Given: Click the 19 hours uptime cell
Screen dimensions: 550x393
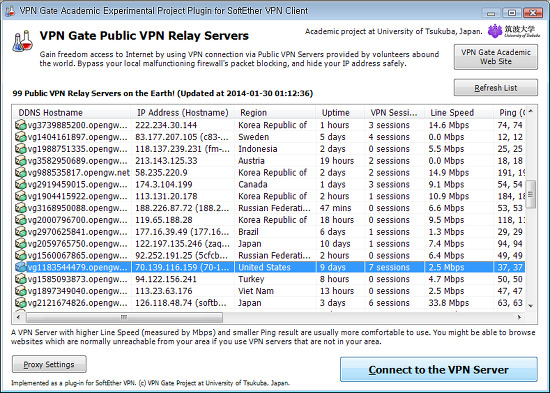Looking at the screenshot, I should pyautogui.click(x=336, y=161).
